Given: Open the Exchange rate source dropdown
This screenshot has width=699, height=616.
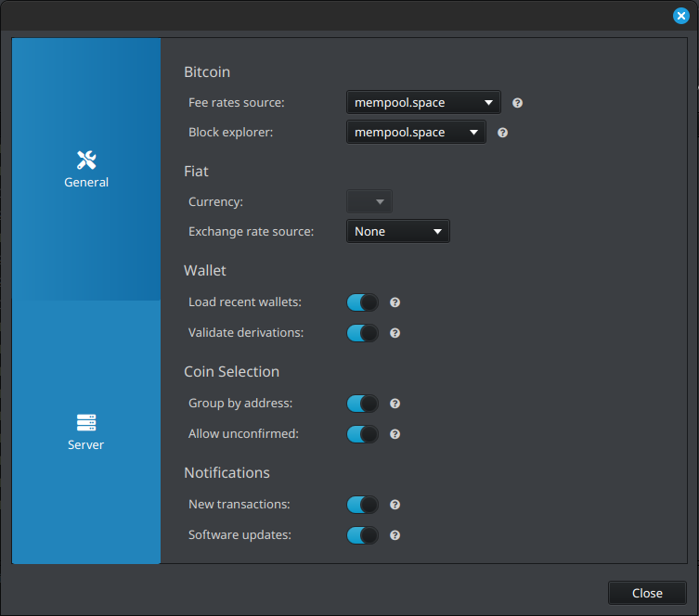Looking at the screenshot, I should click(397, 231).
